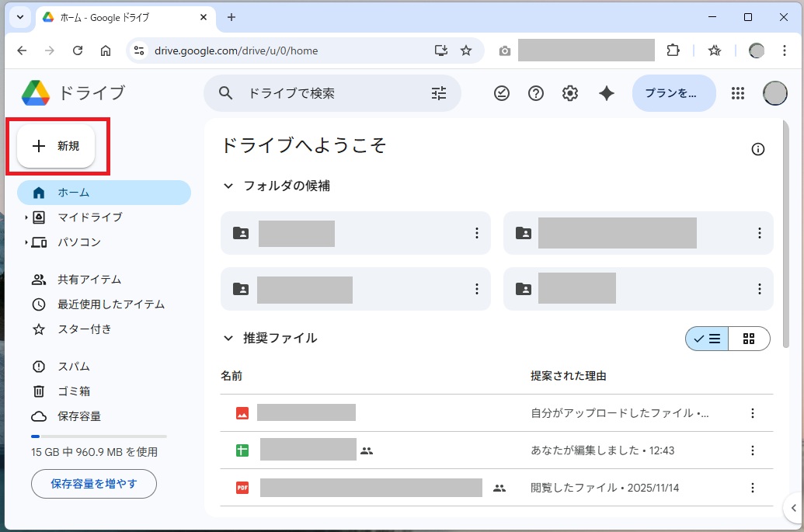Image resolution: width=804 pixels, height=532 pixels.
Task: Expand マイドライブ tree arrow
Action: click(26, 217)
